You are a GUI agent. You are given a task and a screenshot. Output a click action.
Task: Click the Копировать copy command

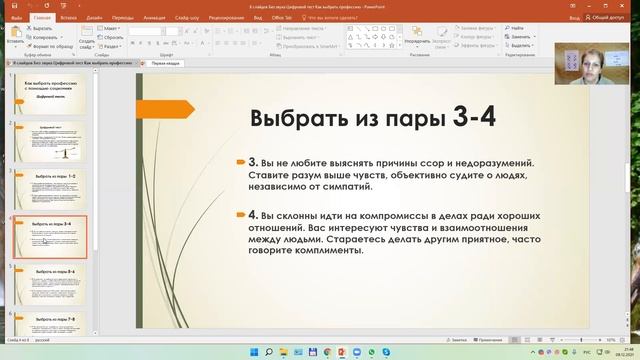click(42, 37)
